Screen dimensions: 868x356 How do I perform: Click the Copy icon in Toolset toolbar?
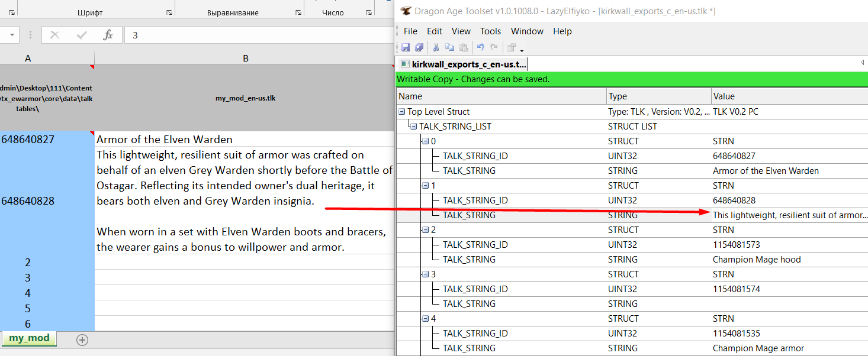click(x=449, y=47)
